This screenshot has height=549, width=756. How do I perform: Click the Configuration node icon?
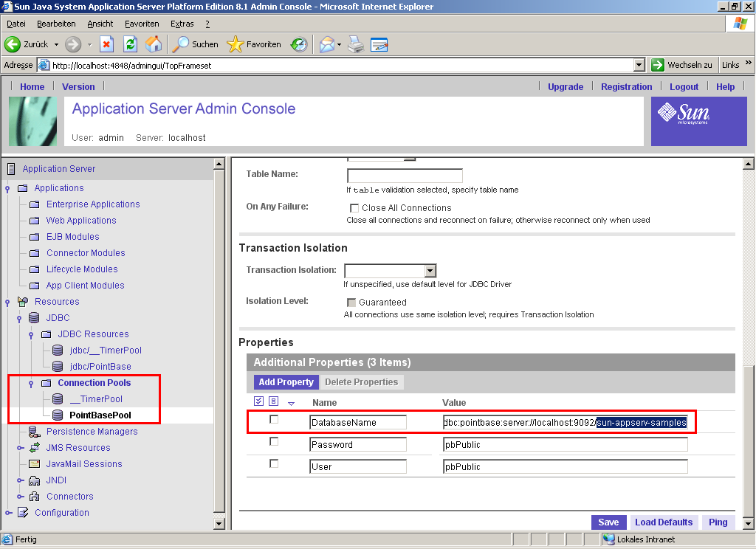coord(23,512)
